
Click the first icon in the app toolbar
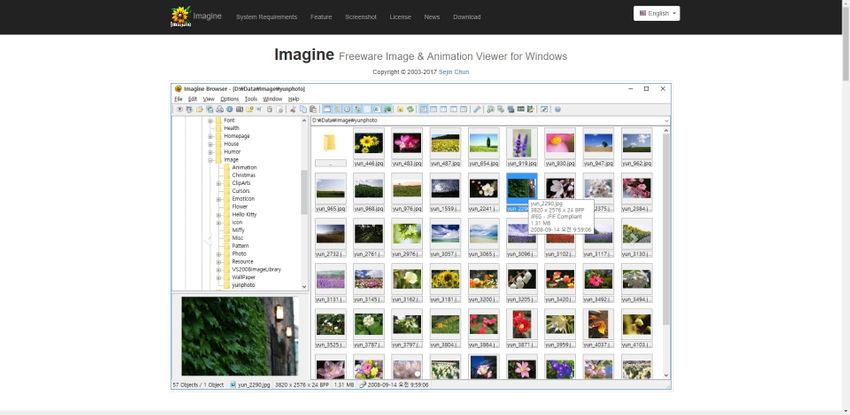pyautogui.click(x=179, y=109)
